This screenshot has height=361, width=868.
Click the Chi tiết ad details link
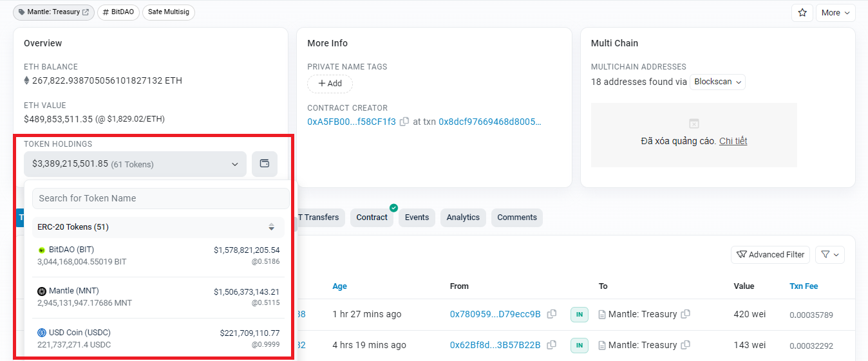[x=733, y=141]
